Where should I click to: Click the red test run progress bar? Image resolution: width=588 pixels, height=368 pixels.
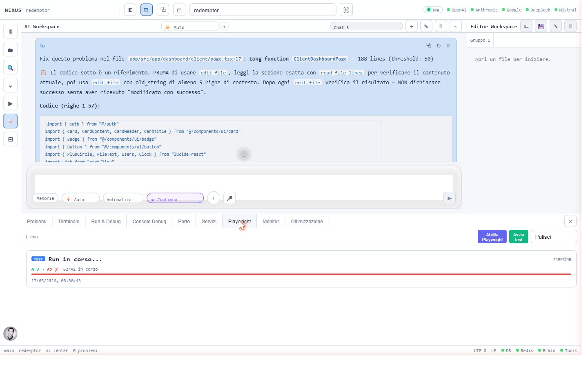click(301, 274)
